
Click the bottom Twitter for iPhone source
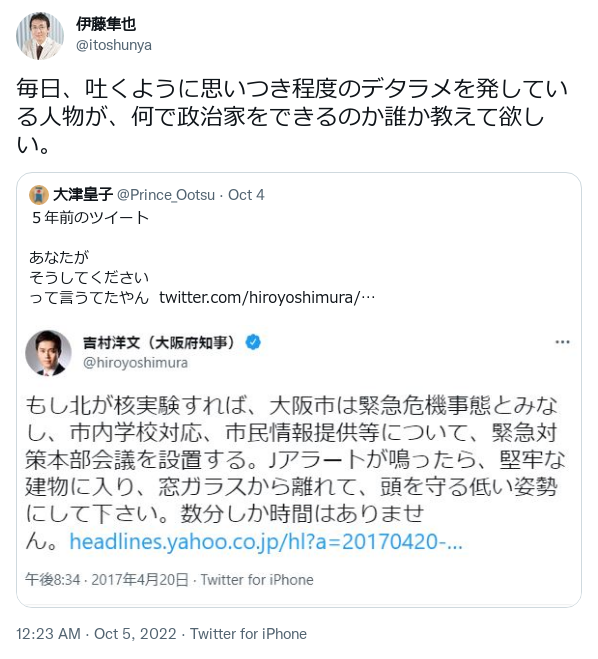(248, 633)
